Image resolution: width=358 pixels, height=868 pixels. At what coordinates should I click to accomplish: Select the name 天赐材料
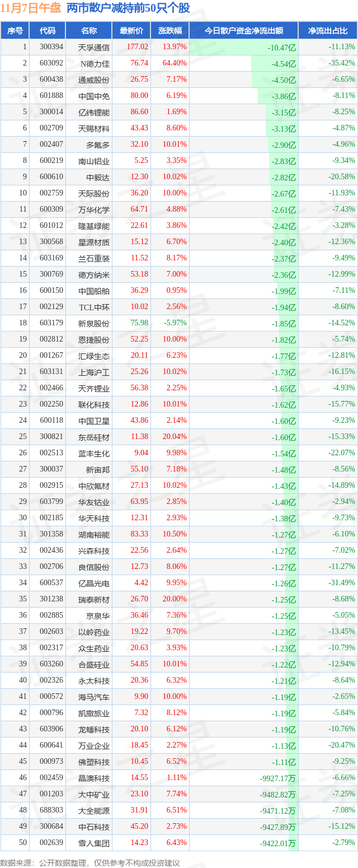pos(94,128)
